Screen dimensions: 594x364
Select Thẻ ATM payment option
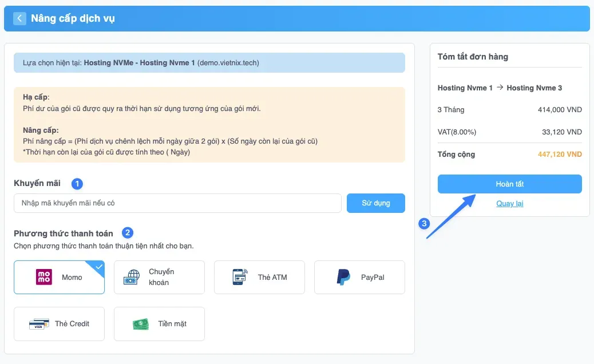pyautogui.click(x=259, y=278)
